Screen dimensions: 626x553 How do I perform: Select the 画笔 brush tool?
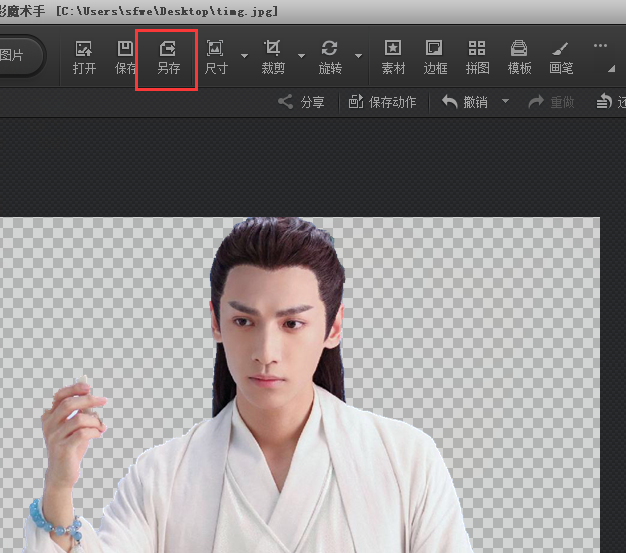[561, 58]
